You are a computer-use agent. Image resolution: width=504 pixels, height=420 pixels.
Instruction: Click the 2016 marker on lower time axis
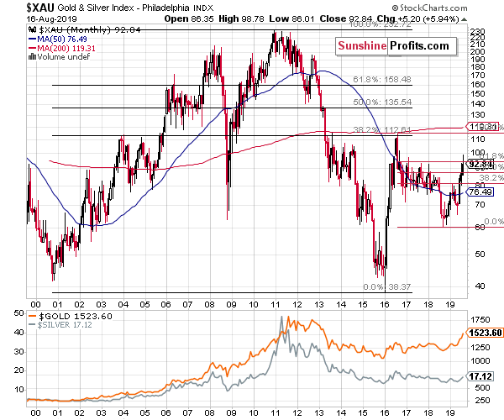(385, 413)
